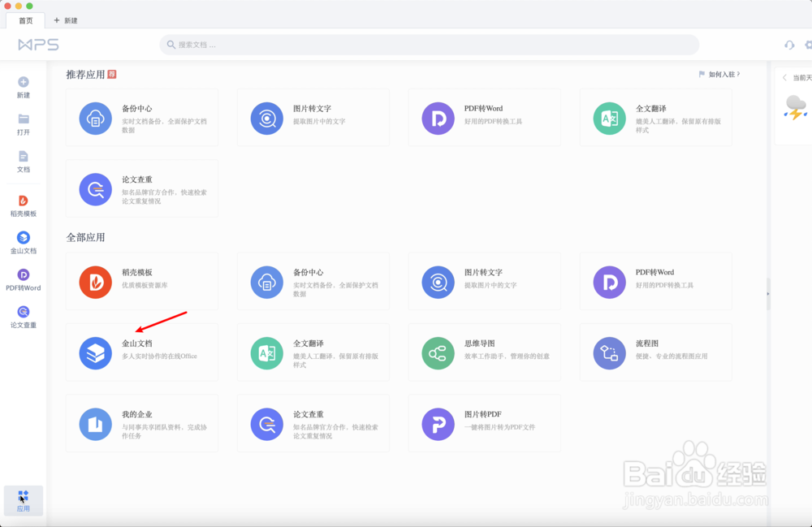Click the 推荐应用 heading

[x=86, y=75]
